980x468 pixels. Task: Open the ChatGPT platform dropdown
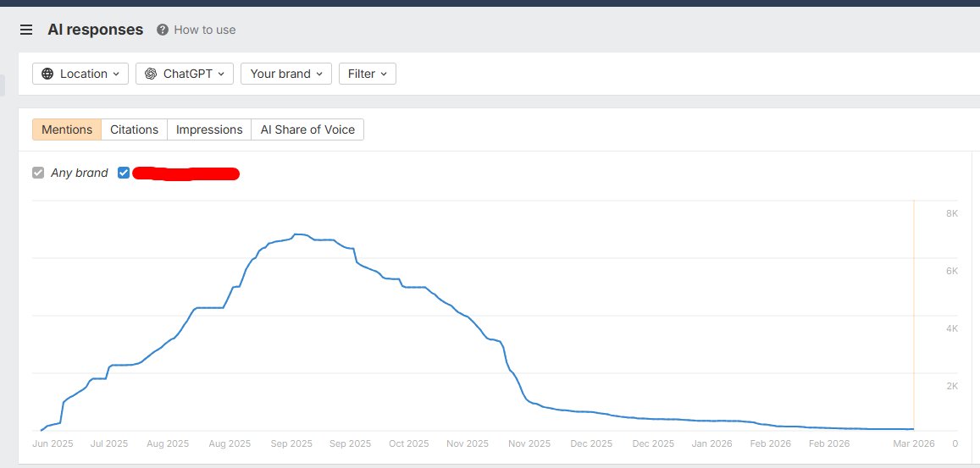coord(185,74)
